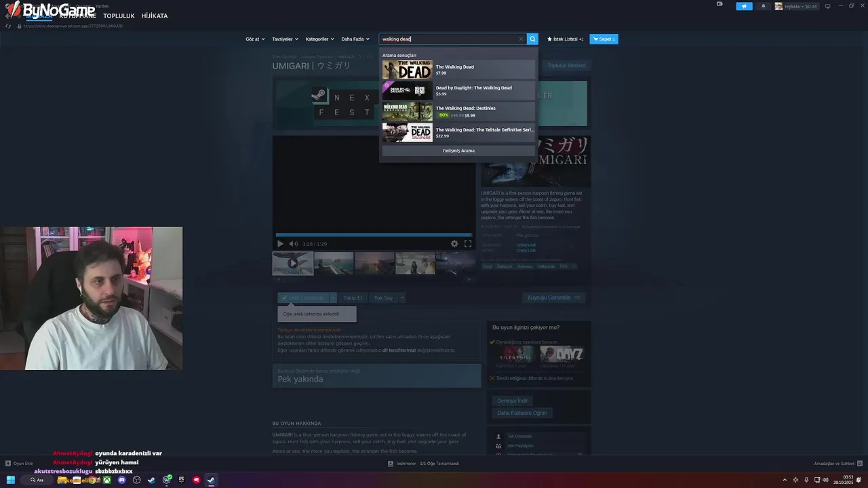Screen dimensions: 868x488
Task: Open the Windows Start button
Action: pyautogui.click(x=11, y=480)
